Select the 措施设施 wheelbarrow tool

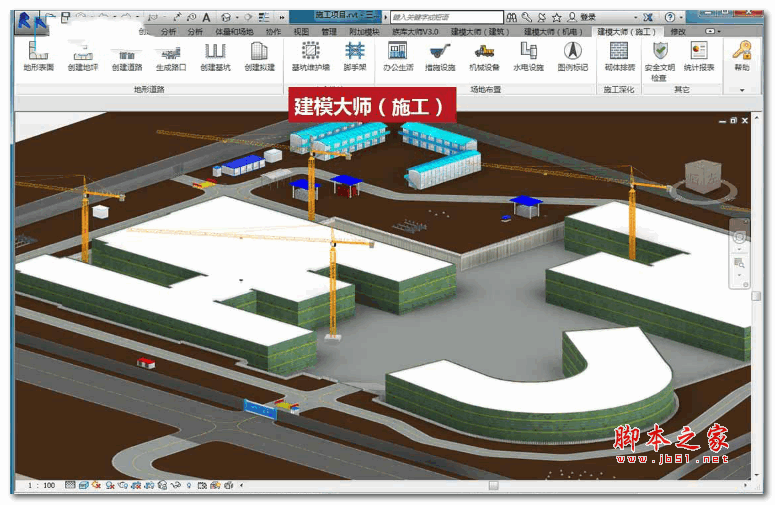[x=440, y=57]
